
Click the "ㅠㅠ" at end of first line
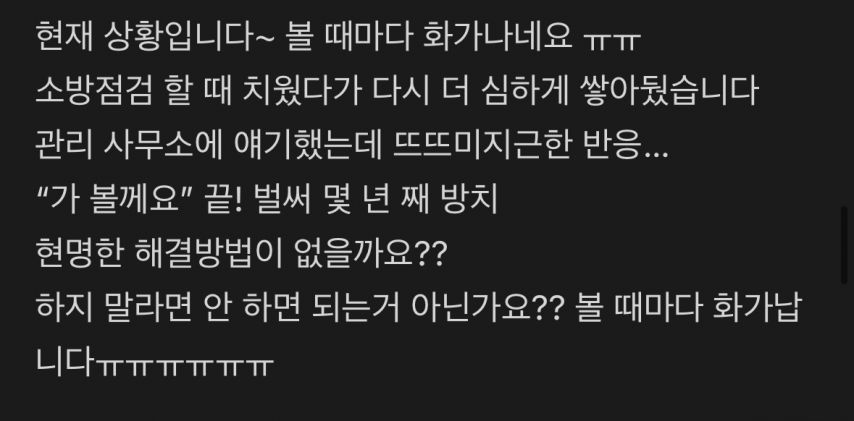click(612, 41)
